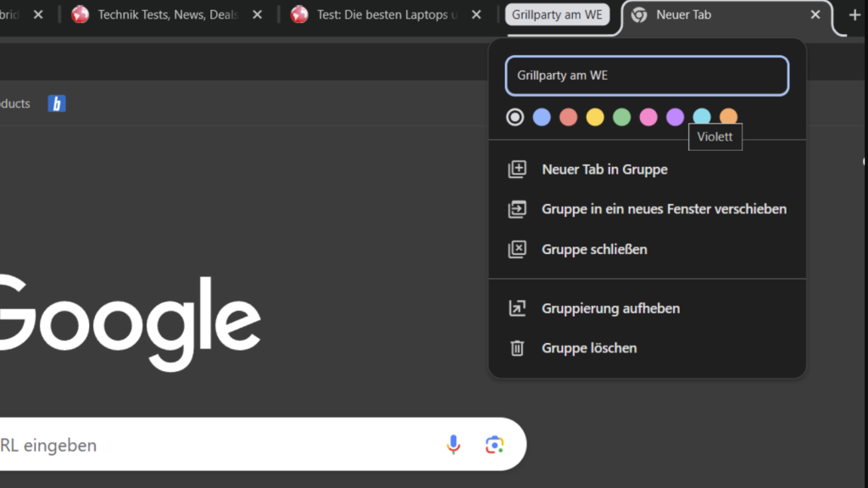Open a new tab with the plus button
The width and height of the screenshot is (868, 488).
pos(854,15)
